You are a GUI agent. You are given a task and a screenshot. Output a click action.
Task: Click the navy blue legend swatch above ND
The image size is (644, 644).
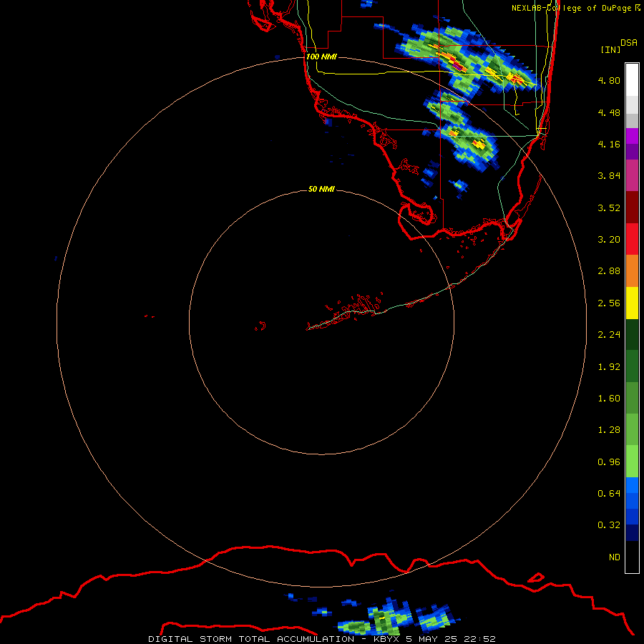click(x=632, y=532)
